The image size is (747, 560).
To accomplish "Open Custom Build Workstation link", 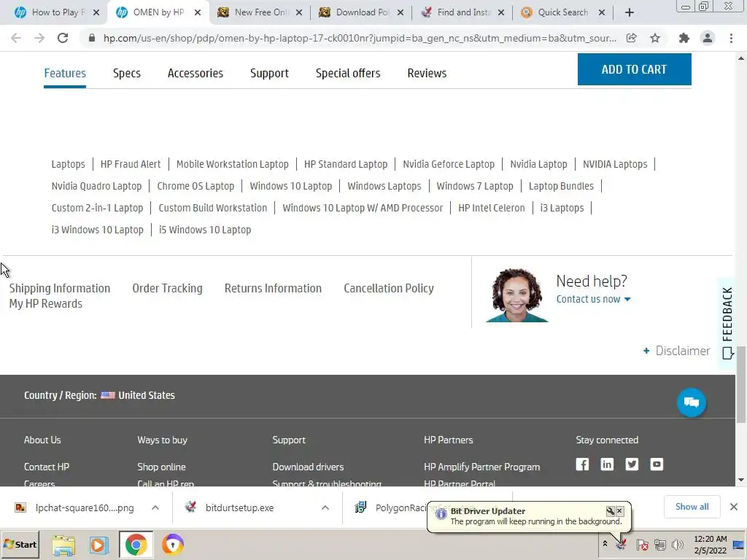I will click(x=213, y=208).
